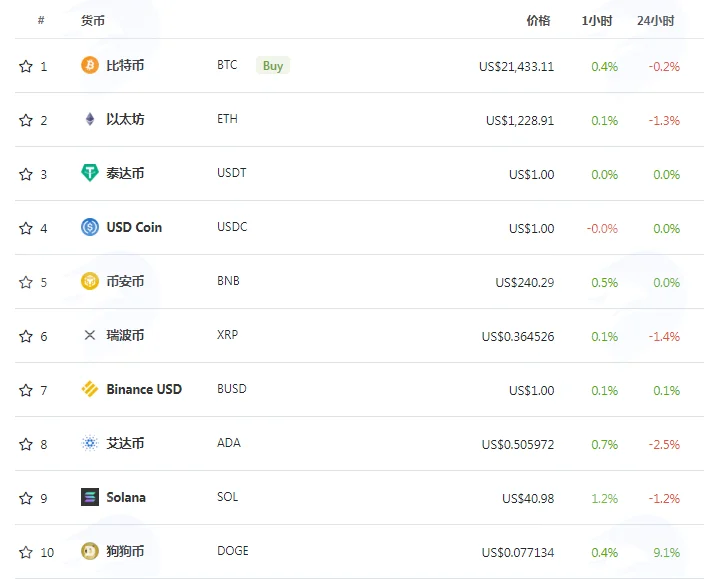Click the Solana logo icon
Image resolution: width=704 pixels, height=579 pixels.
[90, 497]
